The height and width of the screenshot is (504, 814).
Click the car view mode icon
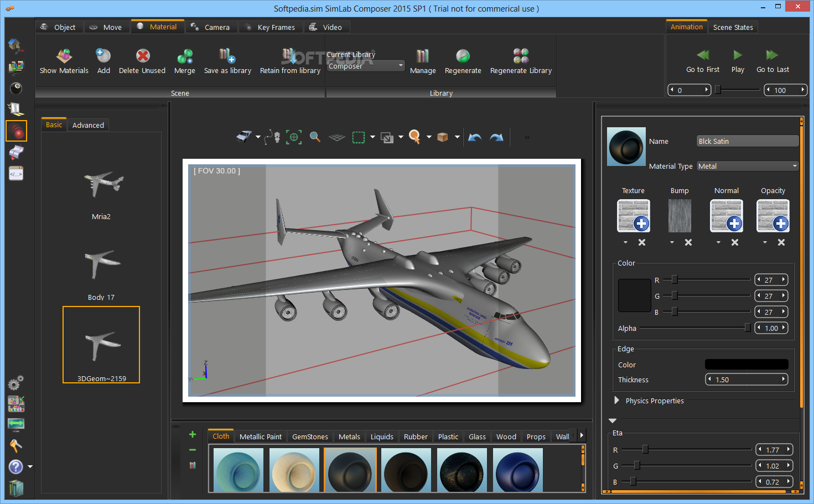[244, 137]
